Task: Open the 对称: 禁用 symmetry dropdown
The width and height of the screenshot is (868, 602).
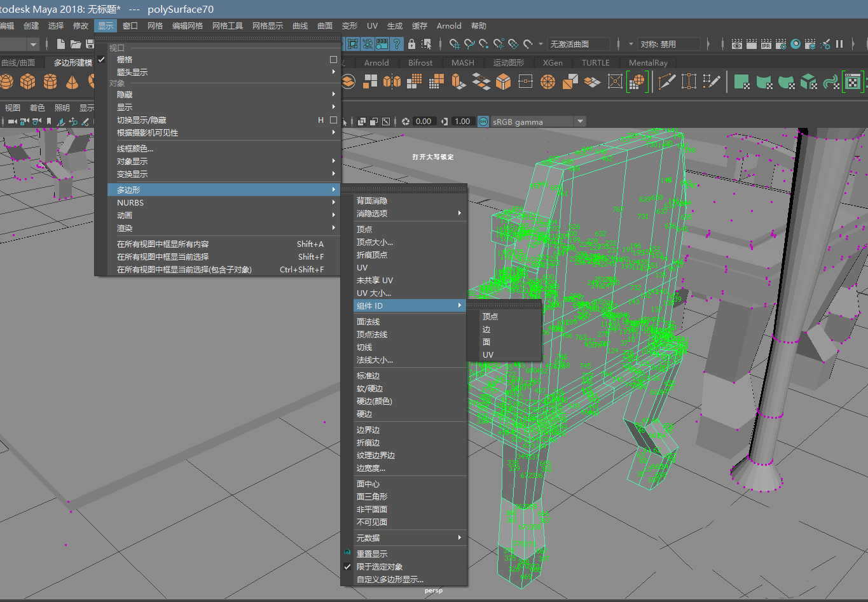Action: point(668,44)
